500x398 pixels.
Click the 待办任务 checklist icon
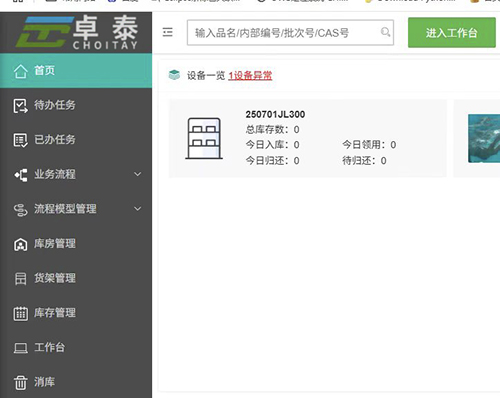click(20, 106)
